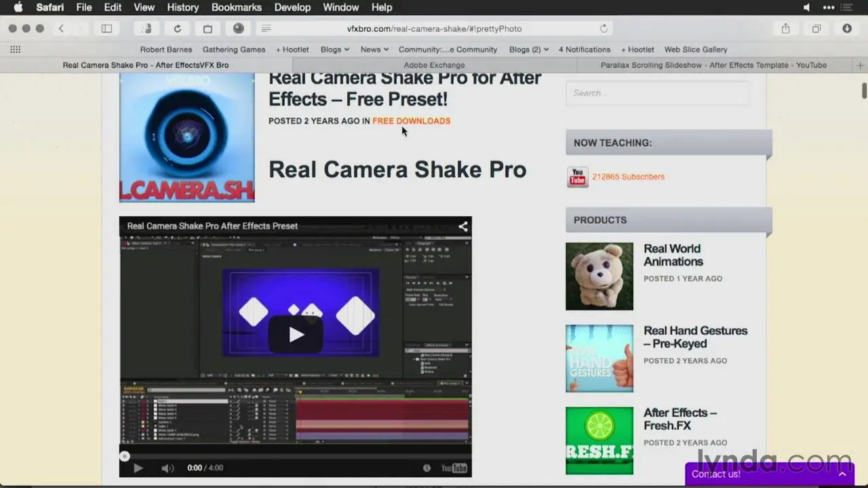This screenshot has width=868, height=488.
Task: Open the View menu
Action: click(144, 7)
